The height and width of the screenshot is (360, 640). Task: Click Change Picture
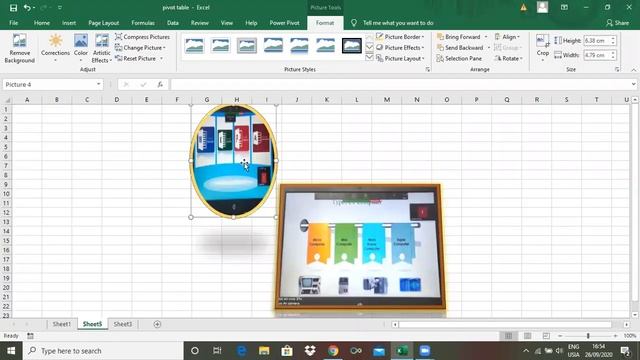pyautogui.click(x=140, y=48)
